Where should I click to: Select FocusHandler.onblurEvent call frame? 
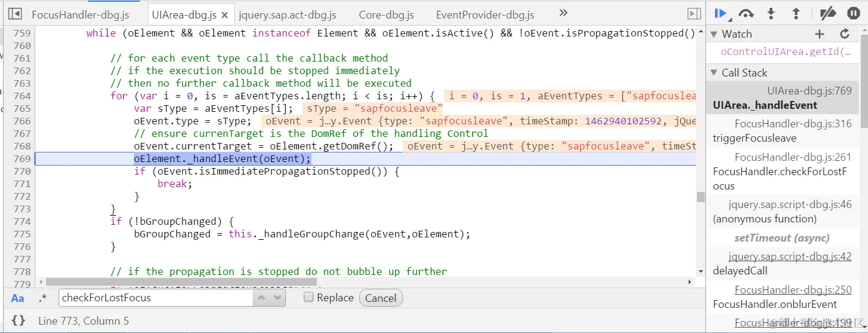783,297
